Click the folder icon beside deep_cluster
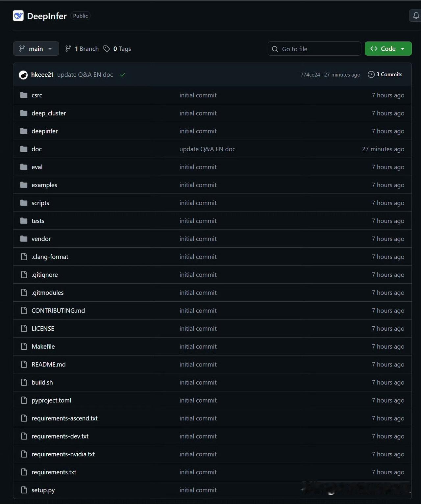The width and height of the screenshot is (421, 504). 24,113
